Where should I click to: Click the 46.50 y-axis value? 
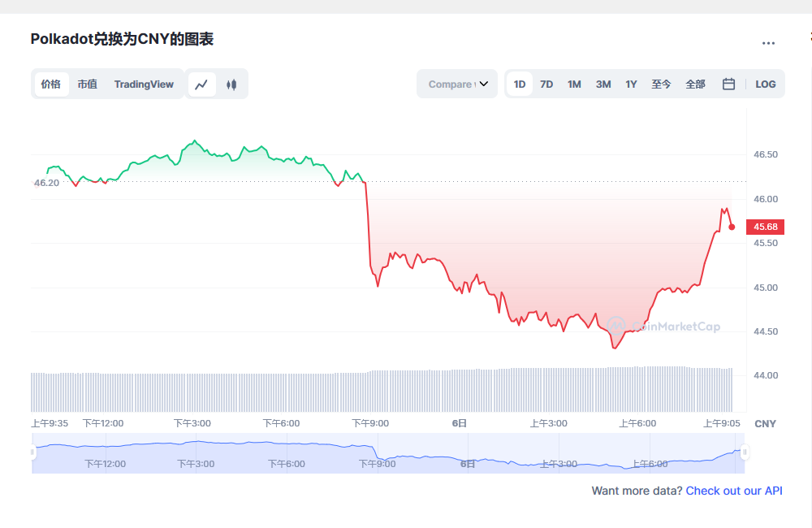766,154
